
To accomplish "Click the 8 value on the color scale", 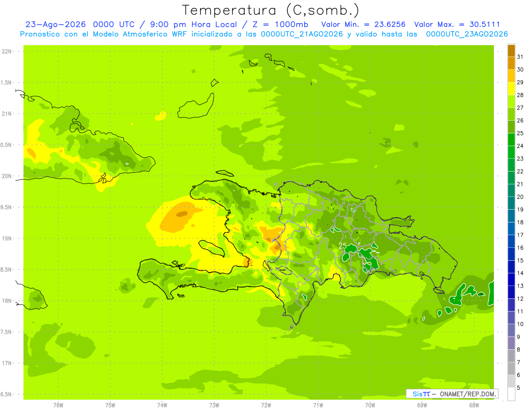I will tap(519, 350).
